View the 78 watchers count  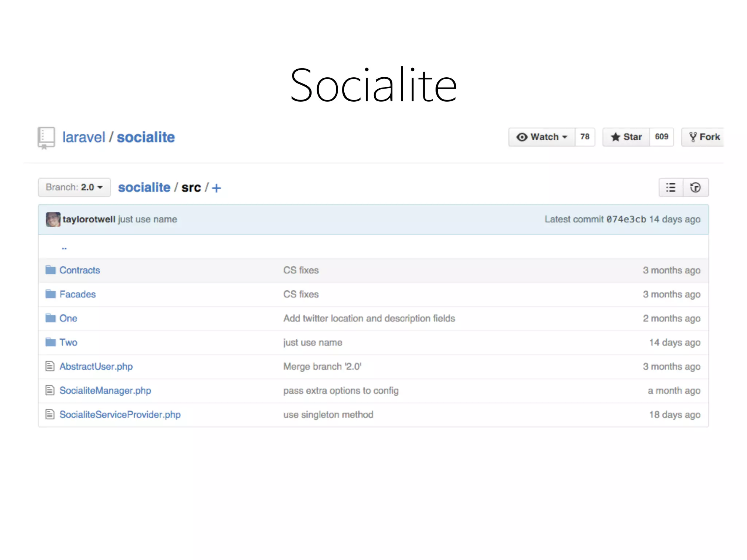point(585,137)
